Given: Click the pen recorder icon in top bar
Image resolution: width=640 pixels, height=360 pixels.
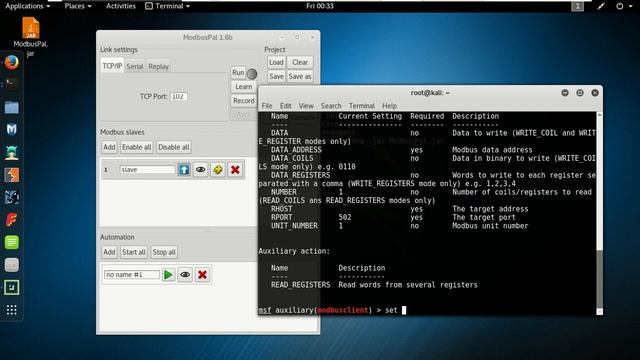Looking at the screenshot, I should pyautogui.click(x=601, y=6).
